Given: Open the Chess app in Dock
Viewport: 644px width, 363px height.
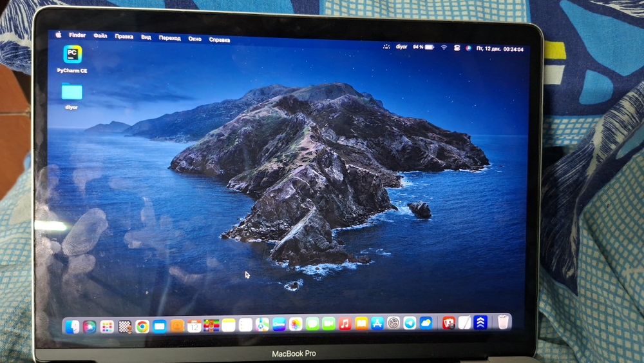Looking at the screenshot, I should click(125, 327).
